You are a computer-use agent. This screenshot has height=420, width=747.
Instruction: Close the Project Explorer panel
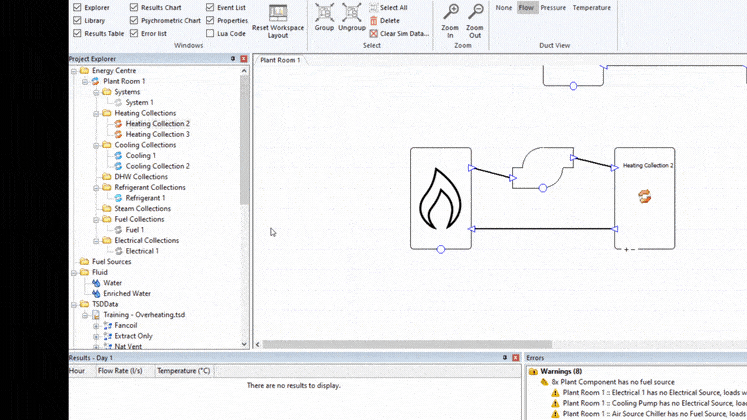tap(244, 59)
